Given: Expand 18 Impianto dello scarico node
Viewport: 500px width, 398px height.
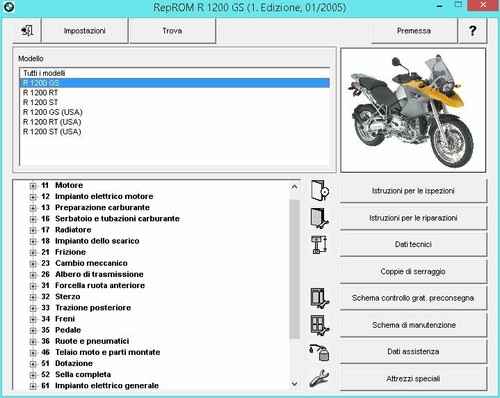Looking at the screenshot, I should 33,241.
